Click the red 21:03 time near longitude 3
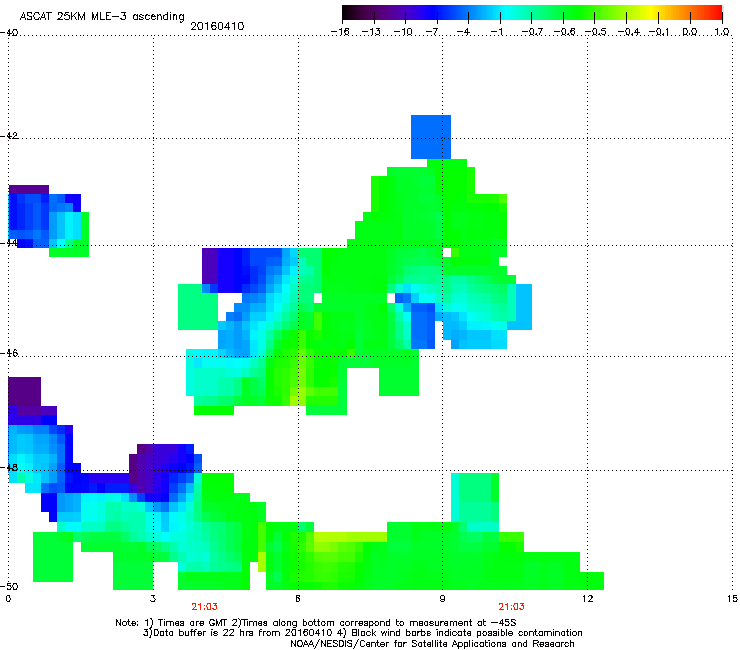740x650 pixels. pyautogui.click(x=204, y=607)
